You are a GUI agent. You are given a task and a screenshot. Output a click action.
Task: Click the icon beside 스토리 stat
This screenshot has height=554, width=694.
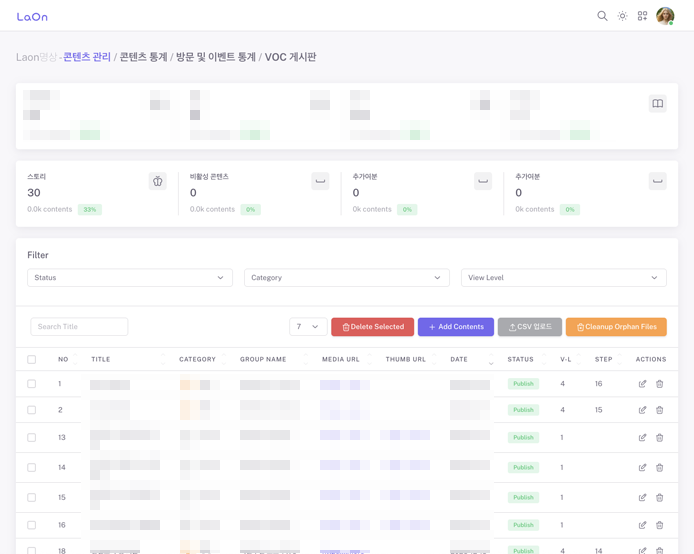[x=157, y=181]
